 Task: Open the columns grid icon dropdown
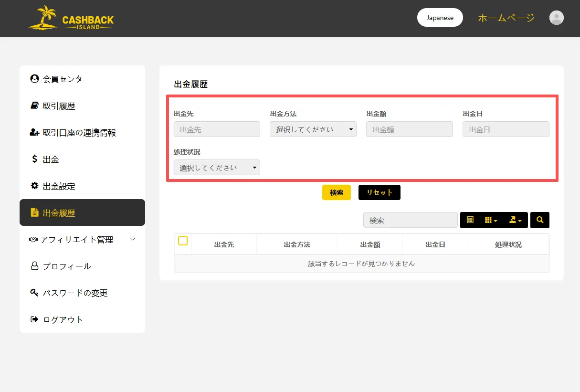click(x=491, y=220)
